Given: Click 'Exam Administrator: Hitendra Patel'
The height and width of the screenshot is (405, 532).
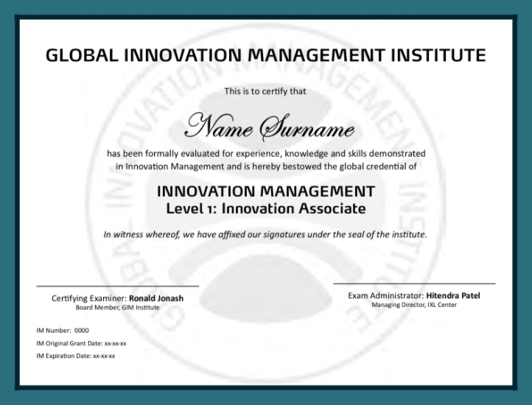Looking at the screenshot, I should click(x=414, y=295).
